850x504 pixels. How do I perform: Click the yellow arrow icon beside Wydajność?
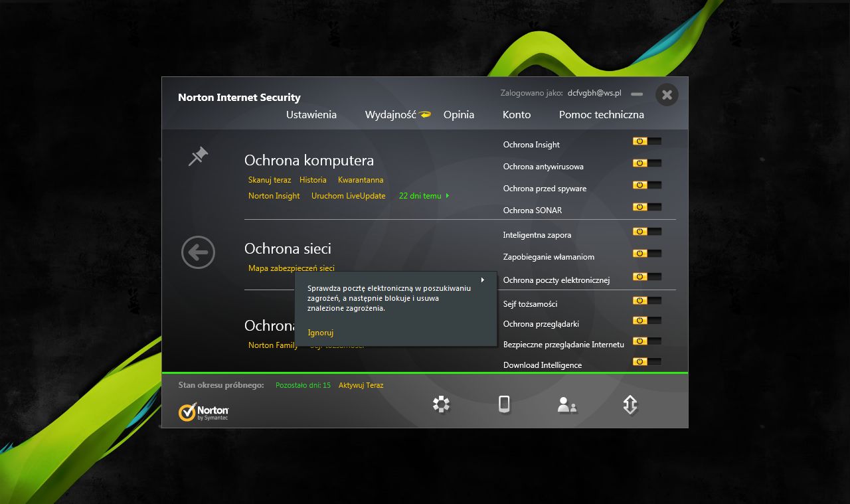pyautogui.click(x=425, y=114)
